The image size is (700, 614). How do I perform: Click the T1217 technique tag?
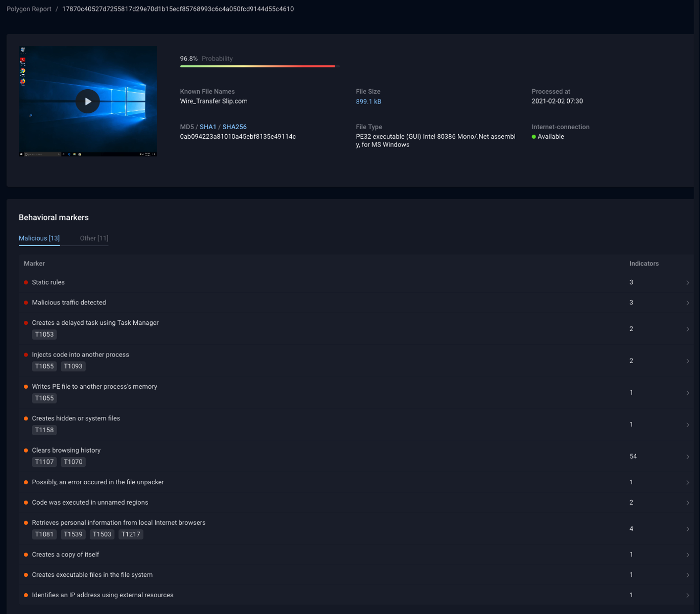point(131,534)
